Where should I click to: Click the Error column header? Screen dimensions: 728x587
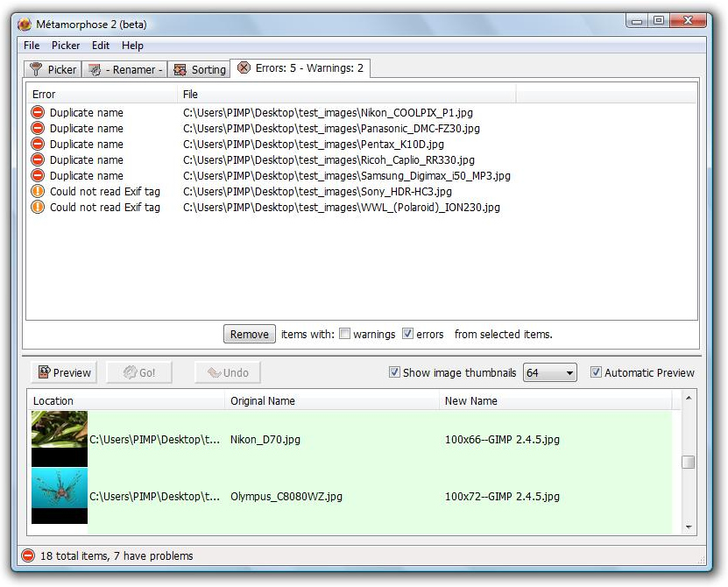coord(102,95)
